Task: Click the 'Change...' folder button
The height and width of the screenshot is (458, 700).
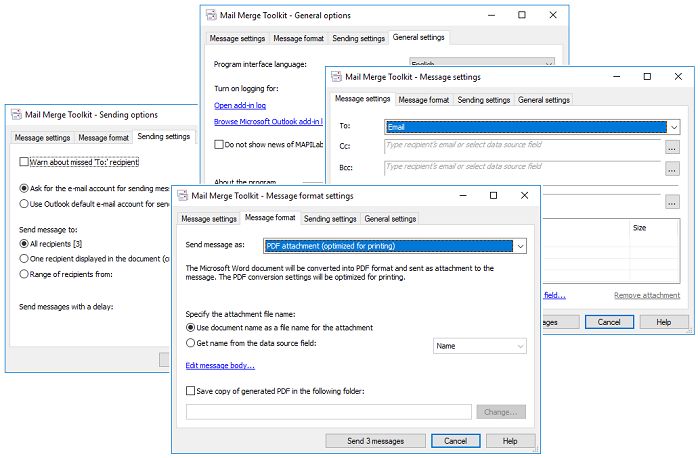Action: [501, 412]
